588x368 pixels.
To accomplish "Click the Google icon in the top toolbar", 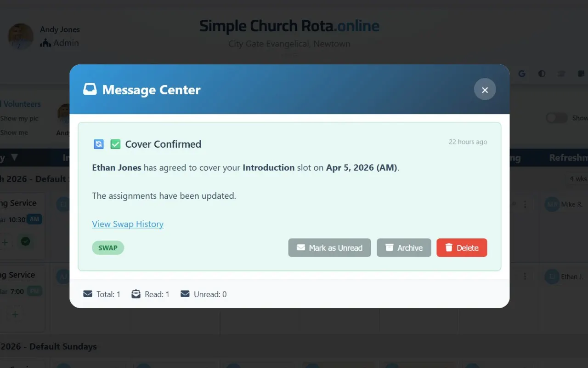I will click(522, 74).
